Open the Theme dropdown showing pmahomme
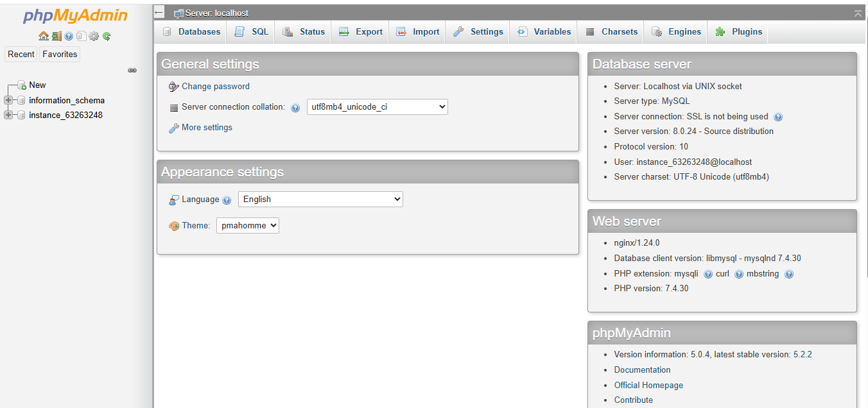The height and width of the screenshot is (408, 868). (247, 225)
